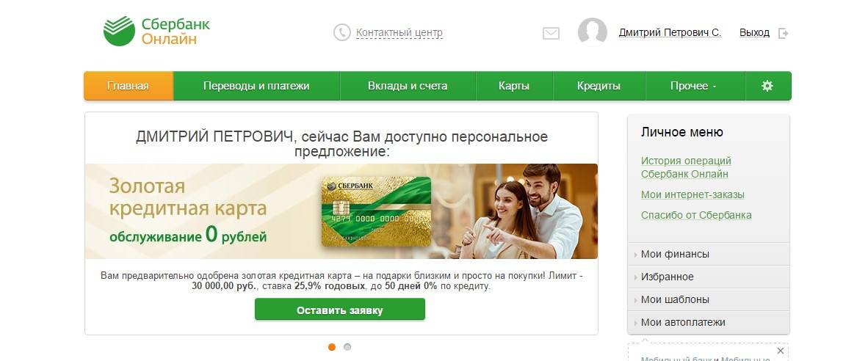868x361 pixels.
Task: Click the golden credit card banner
Action: click(x=341, y=211)
